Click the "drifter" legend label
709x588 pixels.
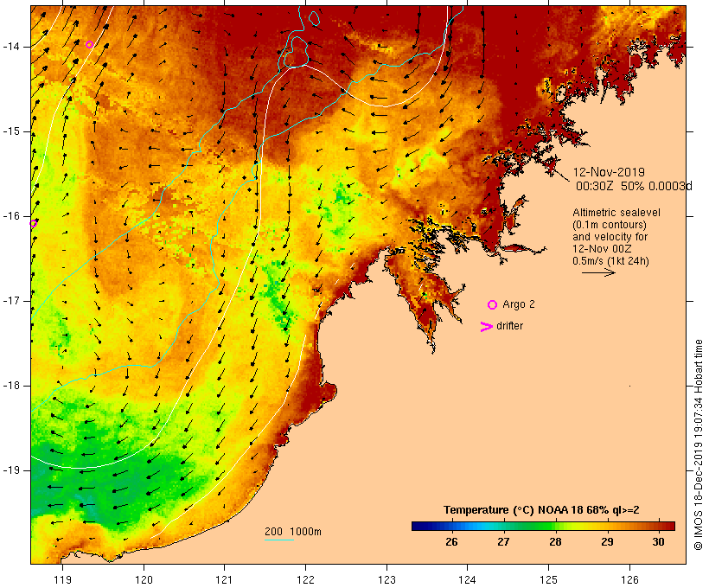pos(509,326)
